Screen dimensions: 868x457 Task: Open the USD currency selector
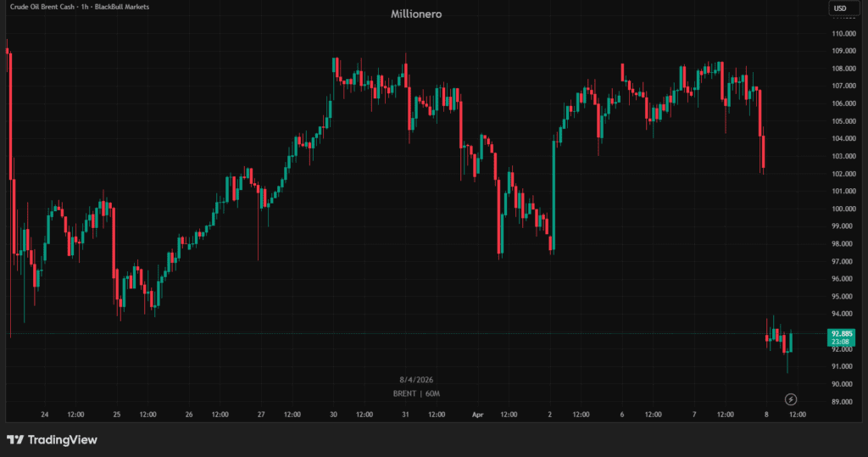pyautogui.click(x=840, y=8)
